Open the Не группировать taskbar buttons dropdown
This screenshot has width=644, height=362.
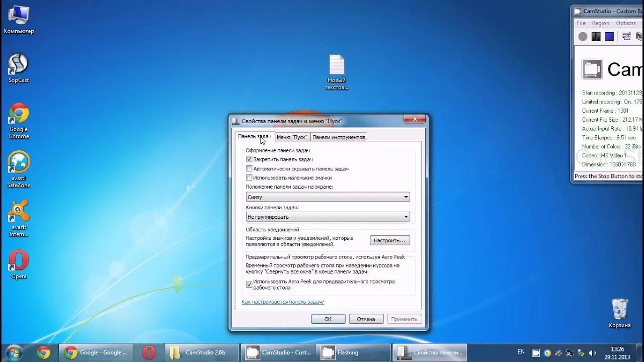[x=328, y=217]
